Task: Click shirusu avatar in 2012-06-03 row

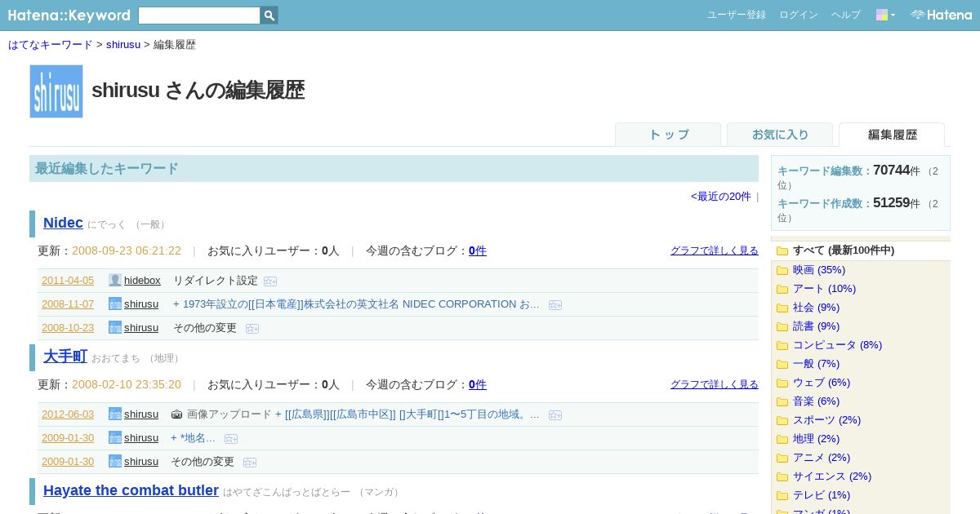Action: (x=115, y=414)
